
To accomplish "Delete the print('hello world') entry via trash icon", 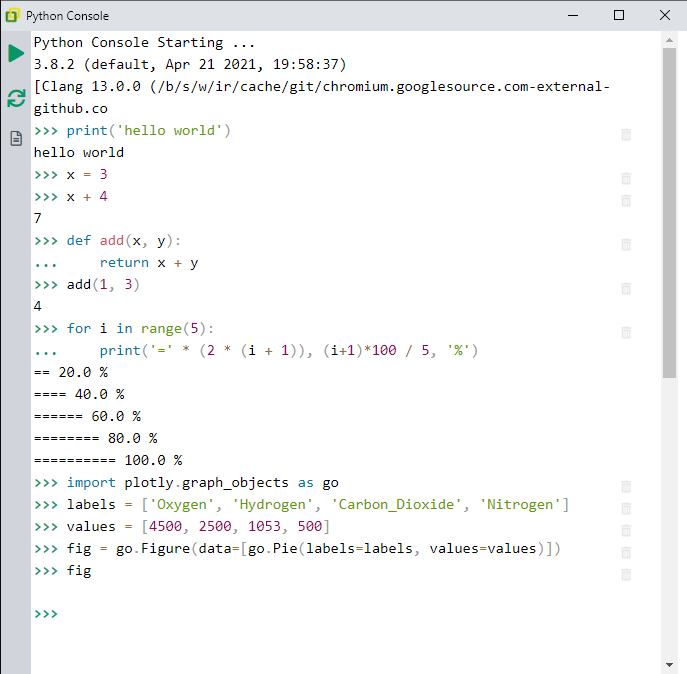I will click(626, 135).
